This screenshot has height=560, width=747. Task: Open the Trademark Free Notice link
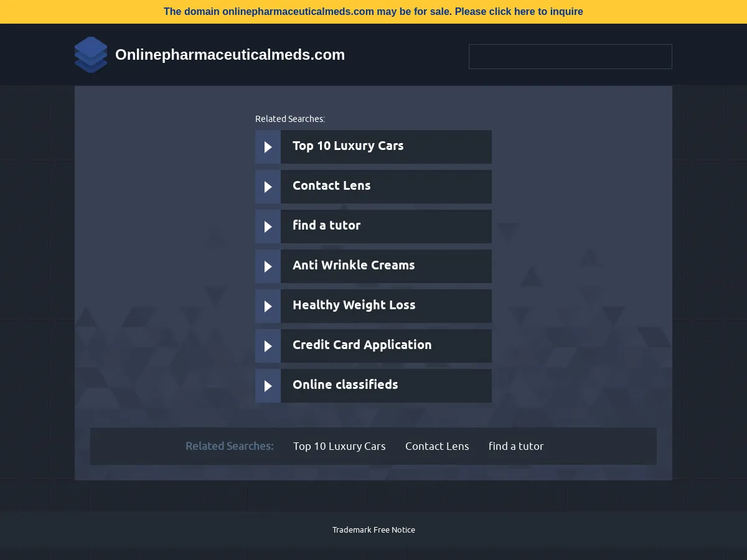click(x=374, y=530)
